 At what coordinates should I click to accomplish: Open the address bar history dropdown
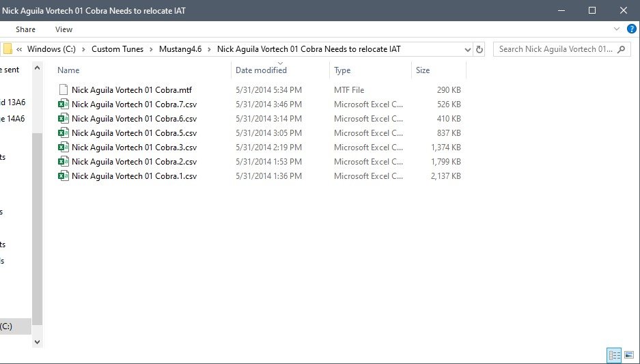[x=467, y=49]
